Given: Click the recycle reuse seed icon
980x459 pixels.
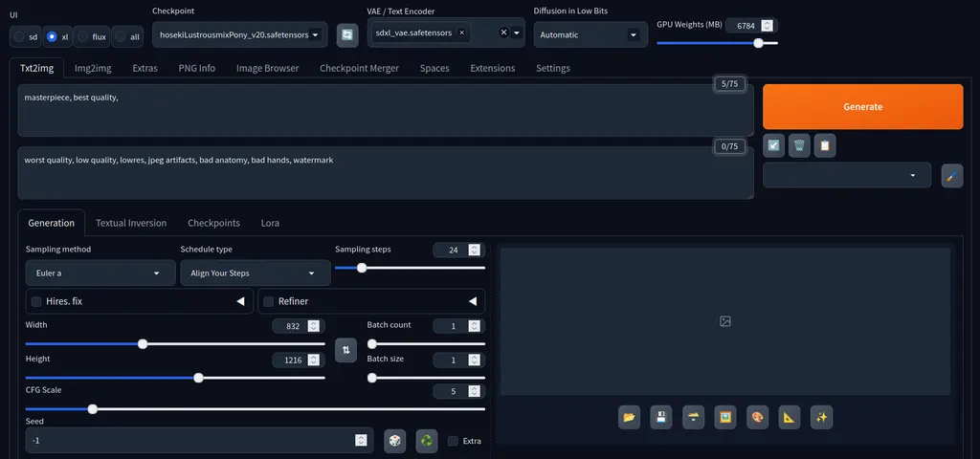Looking at the screenshot, I should click(426, 440).
